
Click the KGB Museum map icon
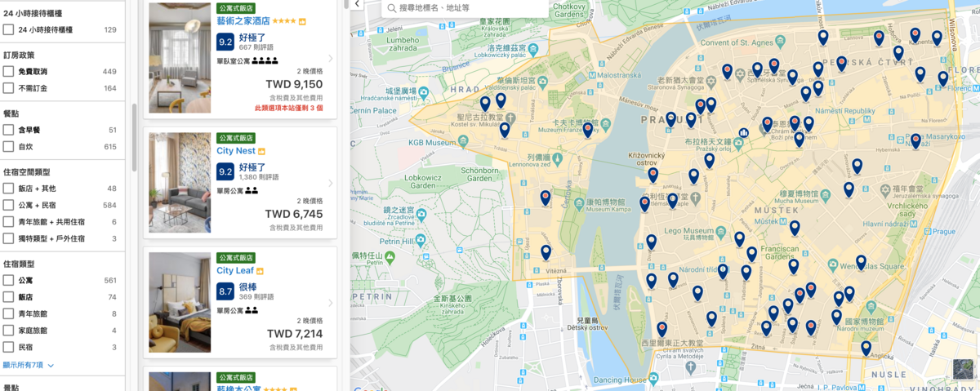[x=464, y=140]
